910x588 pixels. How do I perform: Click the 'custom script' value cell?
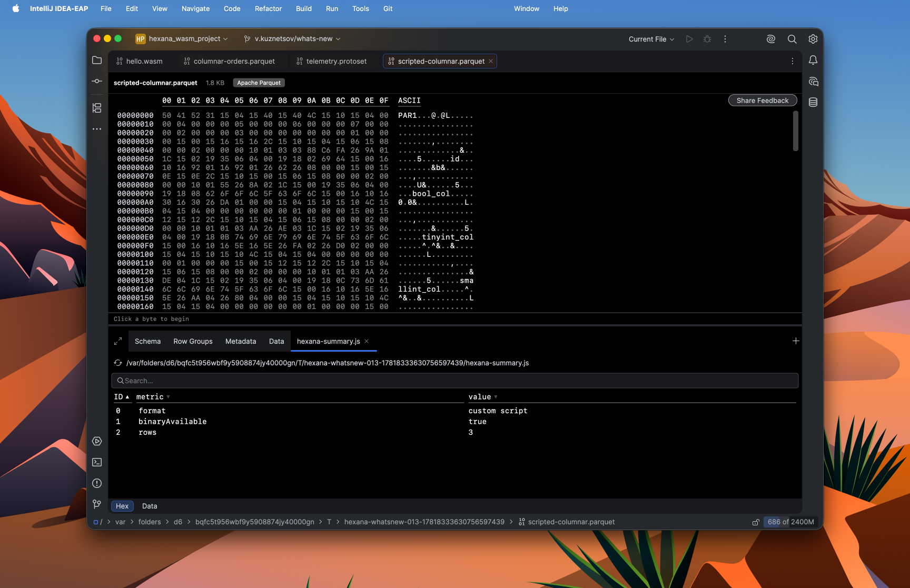click(498, 411)
